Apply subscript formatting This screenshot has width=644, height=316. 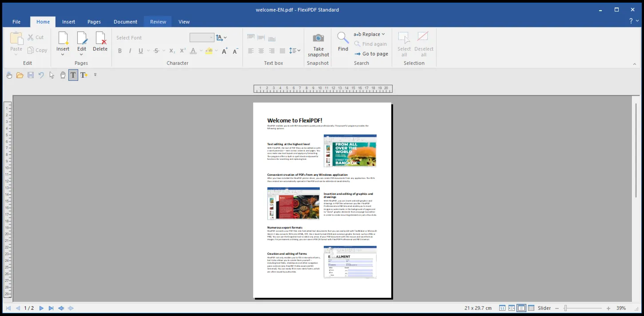coord(172,51)
